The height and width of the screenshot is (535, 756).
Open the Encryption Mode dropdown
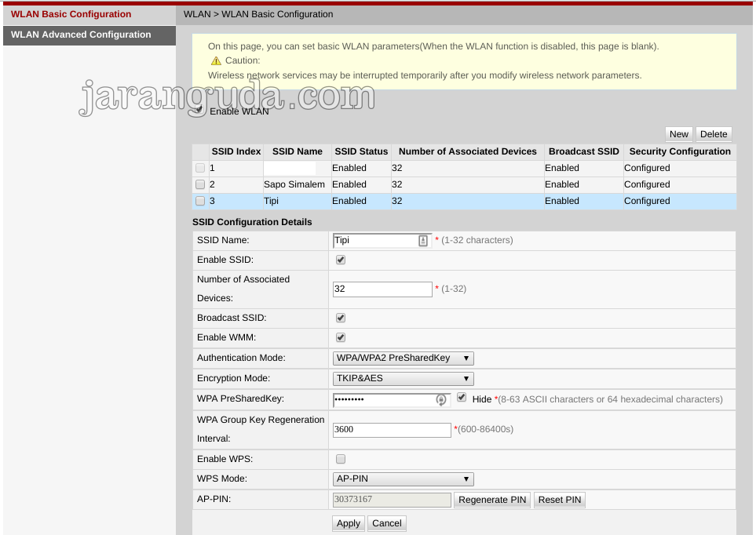click(x=403, y=379)
